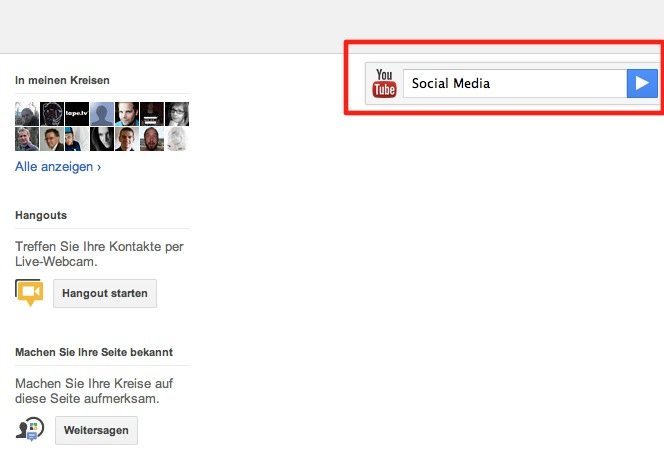This screenshot has width=664, height=453.
Task: Open the default blue silhouette profile thumbnail
Action: [102, 114]
